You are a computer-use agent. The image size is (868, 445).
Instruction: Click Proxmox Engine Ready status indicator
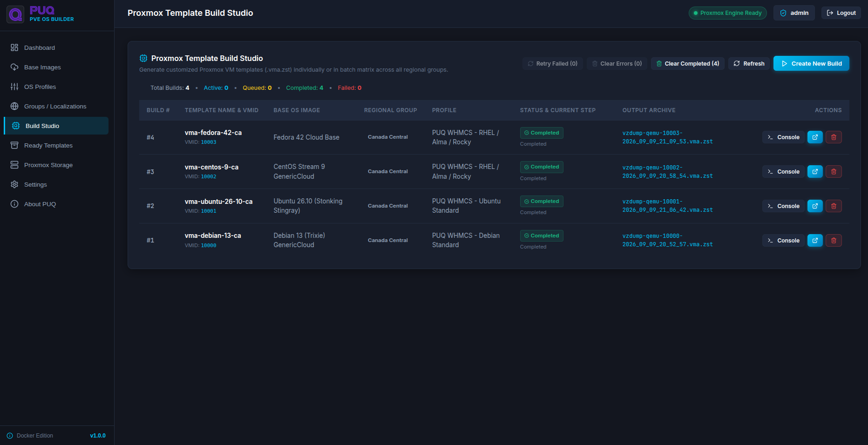[x=727, y=13]
